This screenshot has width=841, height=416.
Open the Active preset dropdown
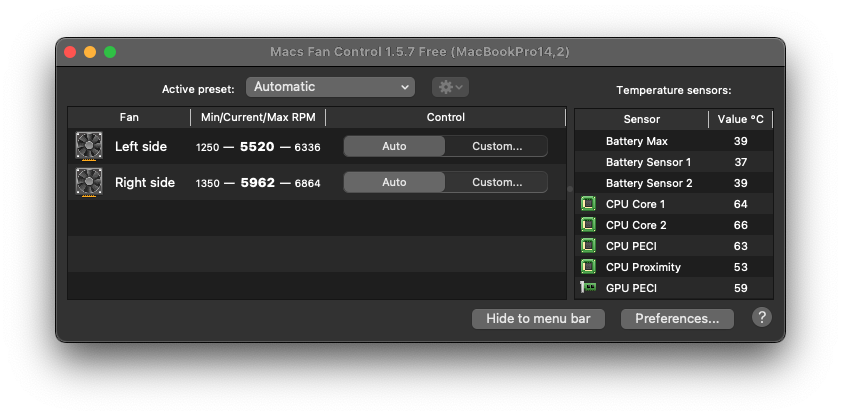pos(330,87)
